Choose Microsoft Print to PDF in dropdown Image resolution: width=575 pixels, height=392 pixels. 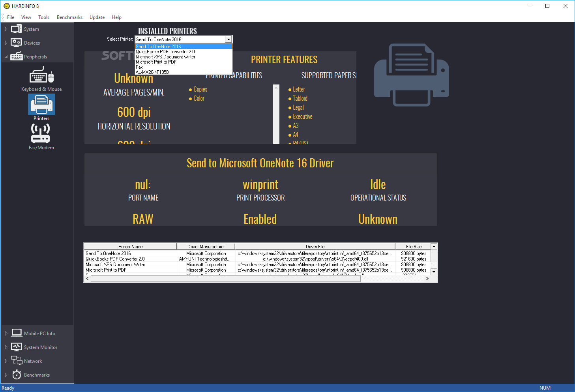coord(184,62)
